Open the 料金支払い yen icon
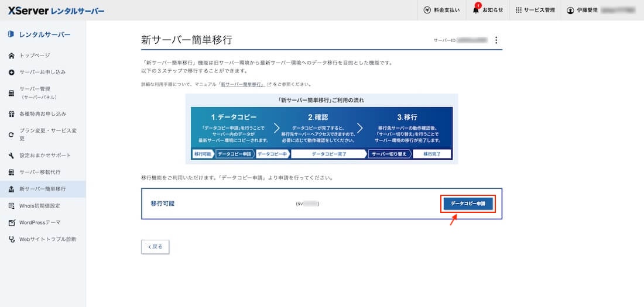This screenshot has width=644, height=307. (427, 11)
